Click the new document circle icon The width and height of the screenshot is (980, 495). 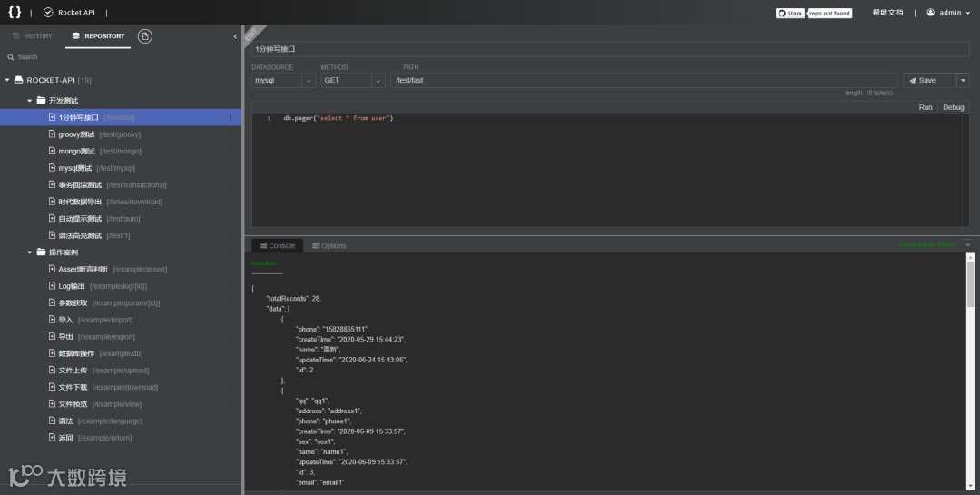point(145,36)
